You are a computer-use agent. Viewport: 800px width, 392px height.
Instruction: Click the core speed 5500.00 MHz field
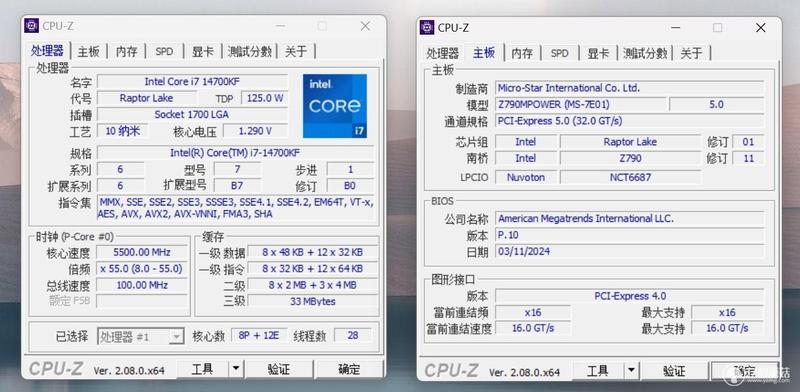[142, 253]
